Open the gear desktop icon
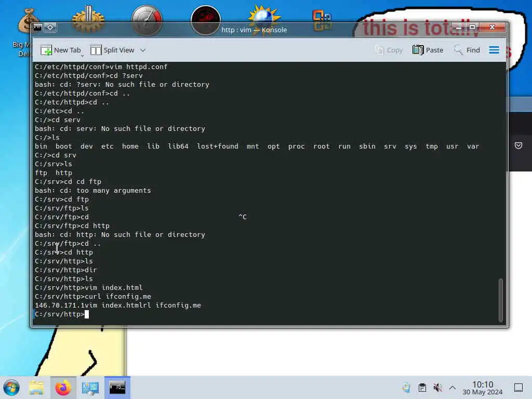The width and height of the screenshot is (532, 399). click(88, 20)
